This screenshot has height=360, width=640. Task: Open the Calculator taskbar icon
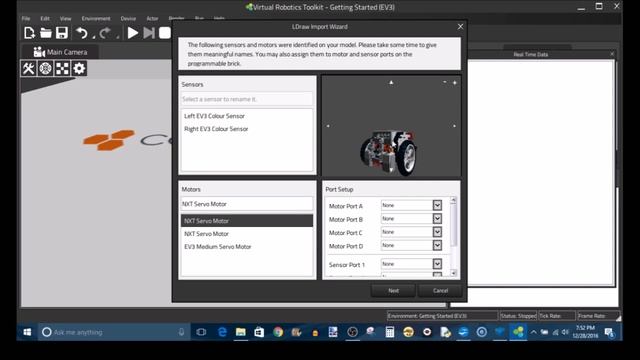point(390,332)
